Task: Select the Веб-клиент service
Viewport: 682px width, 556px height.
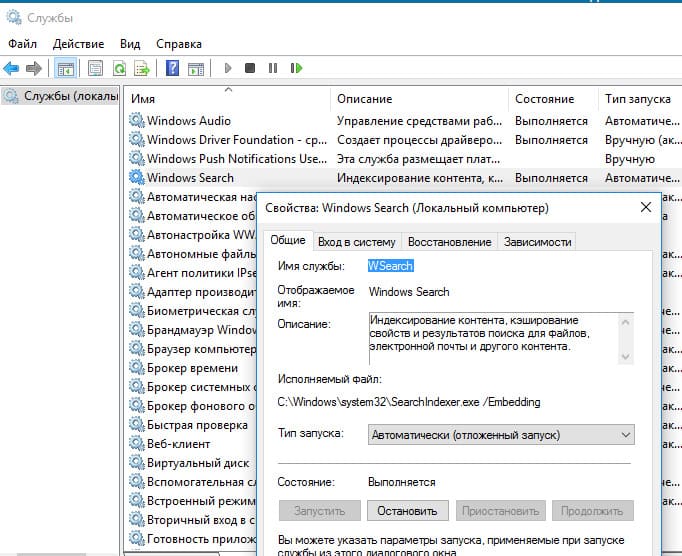Action: (x=178, y=444)
